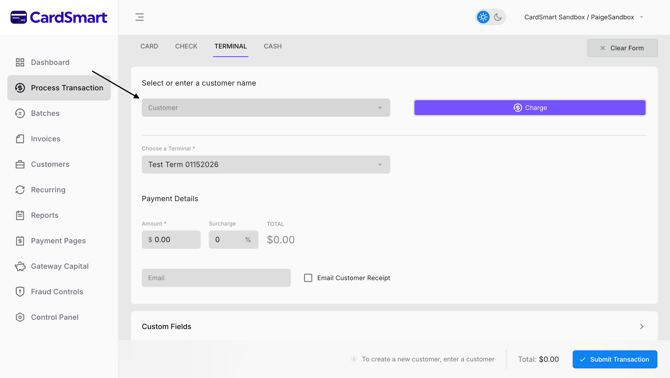Enable the Email Customer Receipt checkbox

pos(308,278)
